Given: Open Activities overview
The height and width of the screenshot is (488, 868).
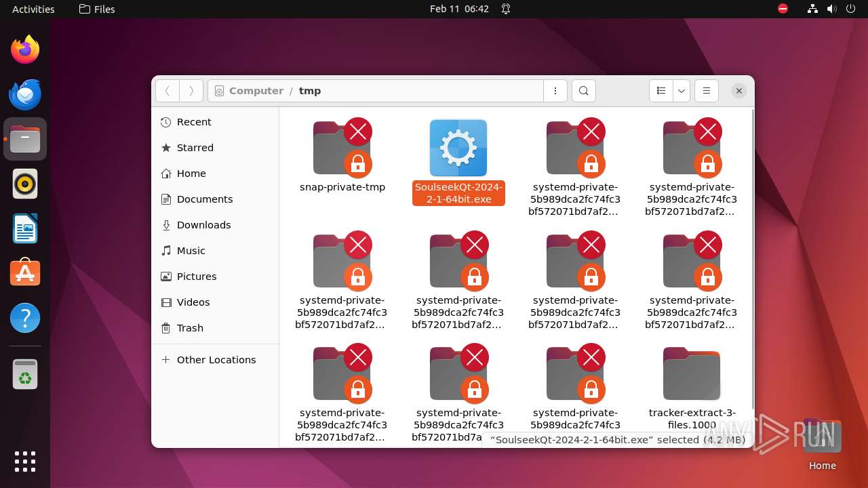Looking at the screenshot, I should click(x=33, y=9).
